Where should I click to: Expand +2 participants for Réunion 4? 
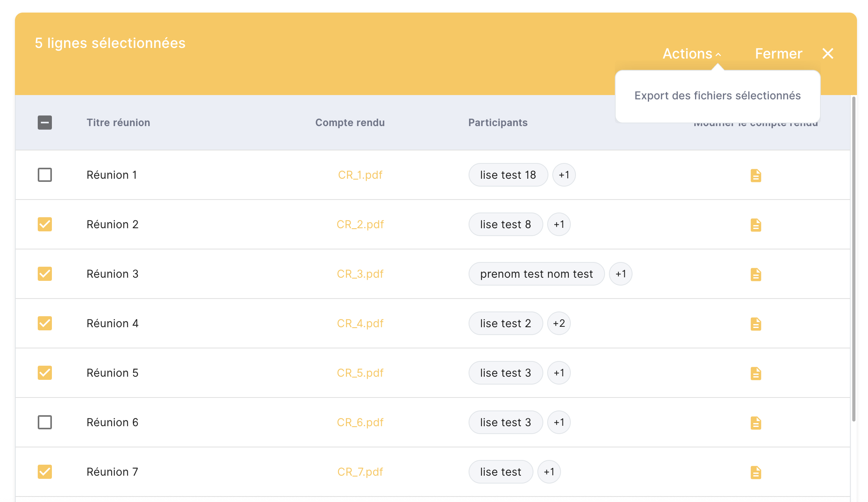(x=559, y=323)
